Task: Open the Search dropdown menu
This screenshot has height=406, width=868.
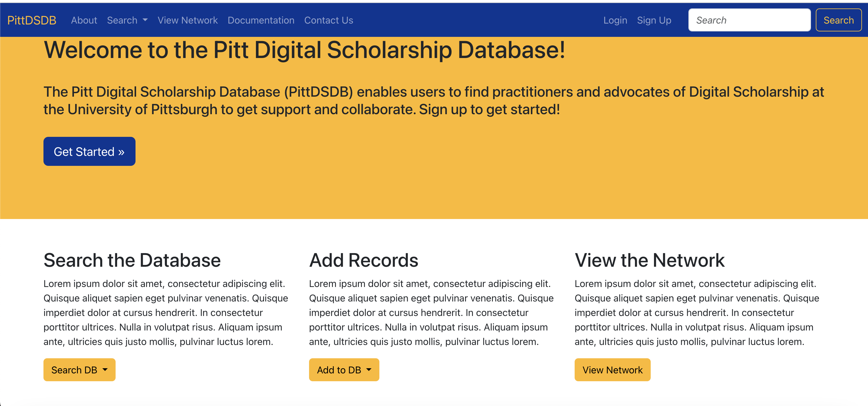Action: point(127,21)
